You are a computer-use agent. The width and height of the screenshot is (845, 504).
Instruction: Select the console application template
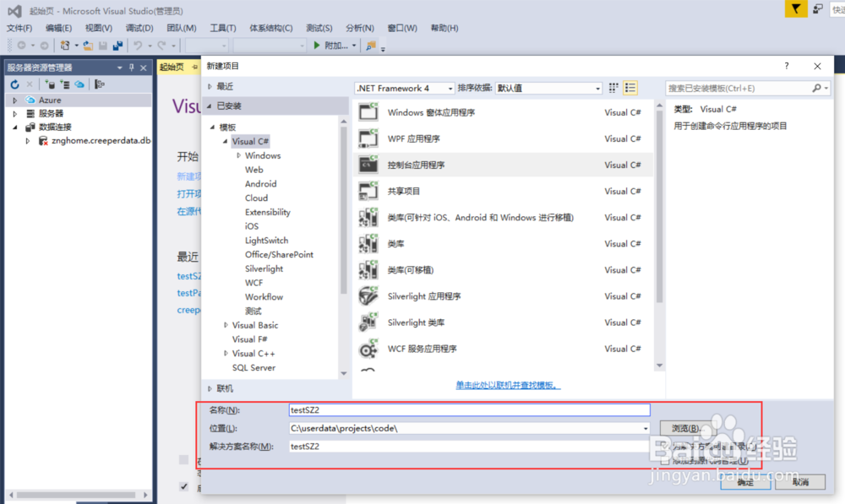coord(503,165)
